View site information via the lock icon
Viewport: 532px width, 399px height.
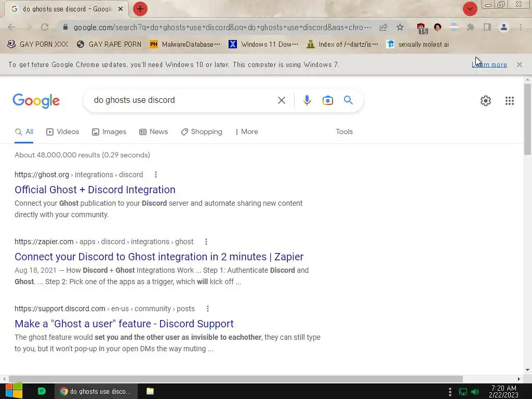pyautogui.click(x=65, y=27)
